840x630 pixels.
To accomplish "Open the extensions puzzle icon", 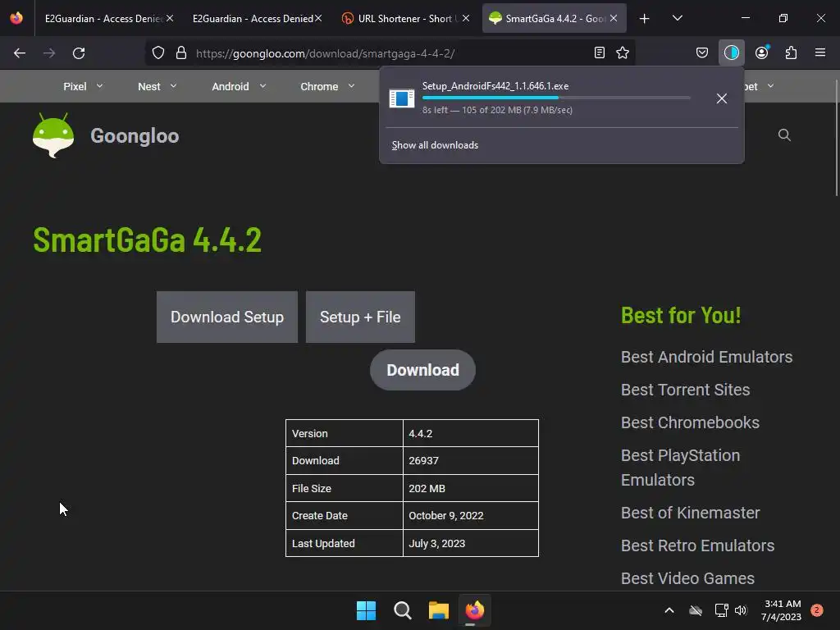I will [791, 52].
